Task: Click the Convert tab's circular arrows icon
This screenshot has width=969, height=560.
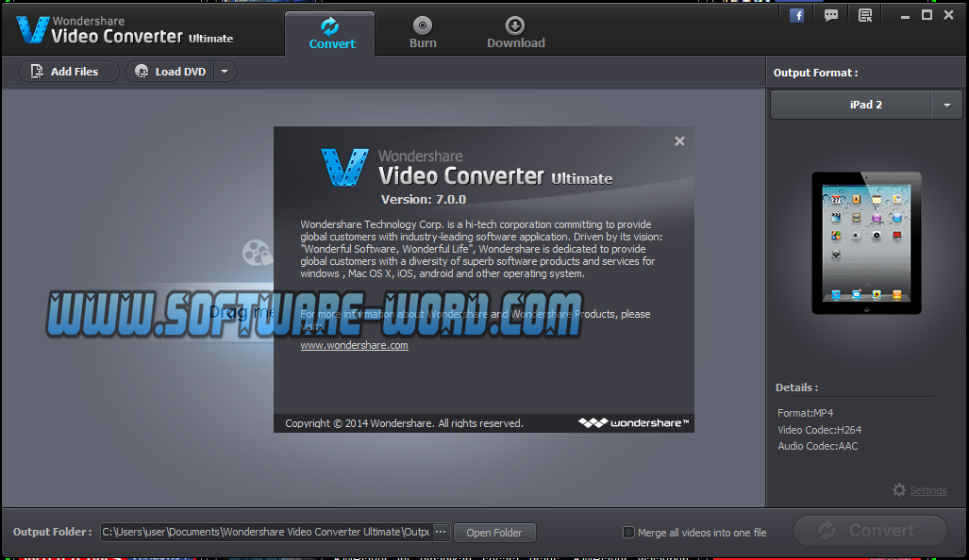Action: coord(330,26)
